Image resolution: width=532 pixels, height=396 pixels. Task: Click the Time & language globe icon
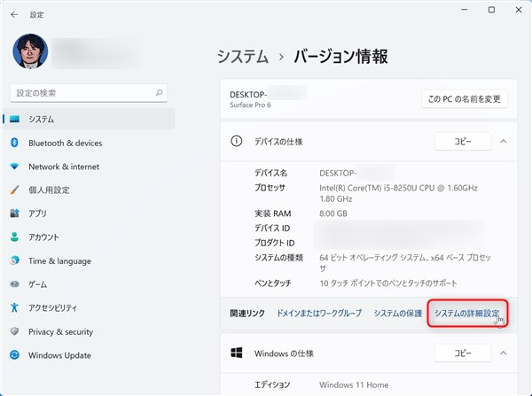coord(14,260)
